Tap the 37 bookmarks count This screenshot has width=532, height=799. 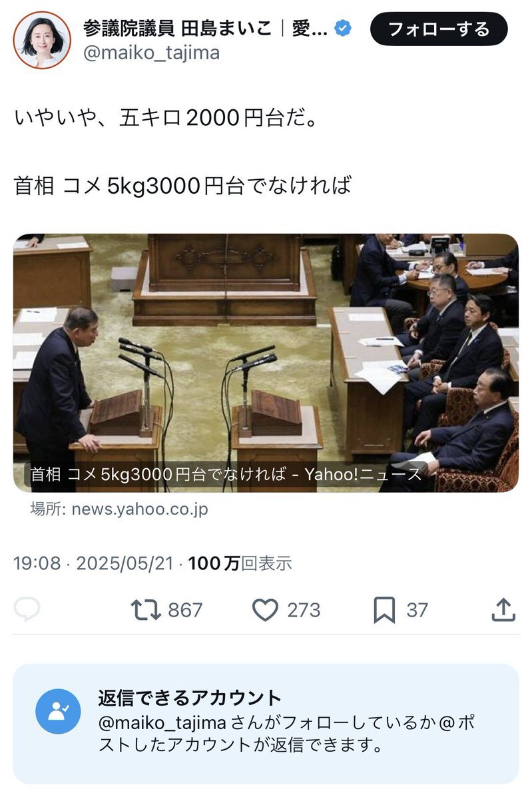pos(417,610)
